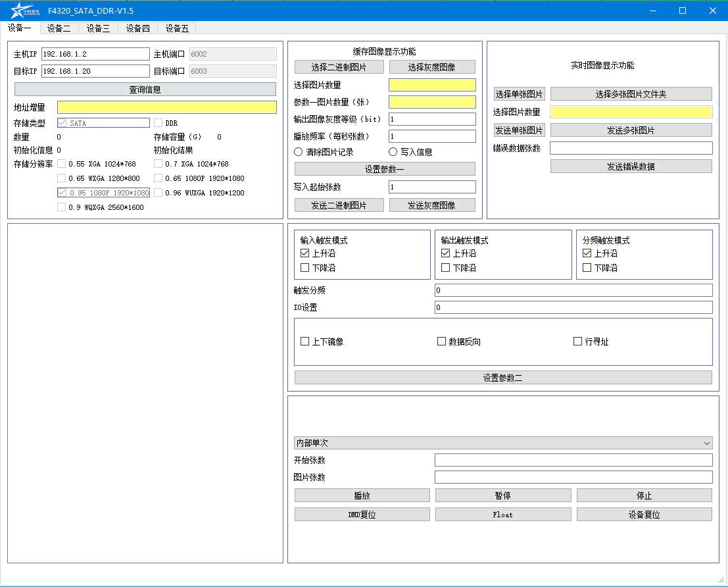Check 0.65 1080P 1920*1080 resolution

(158, 178)
